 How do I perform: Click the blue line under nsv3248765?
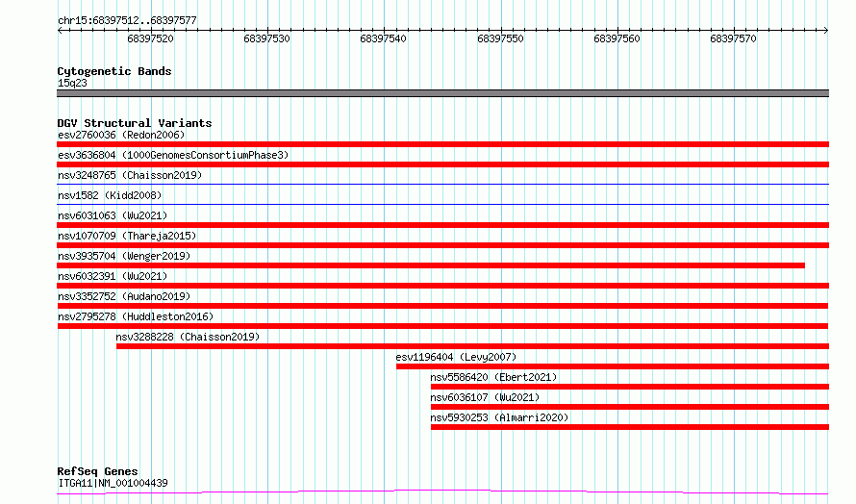click(x=442, y=185)
